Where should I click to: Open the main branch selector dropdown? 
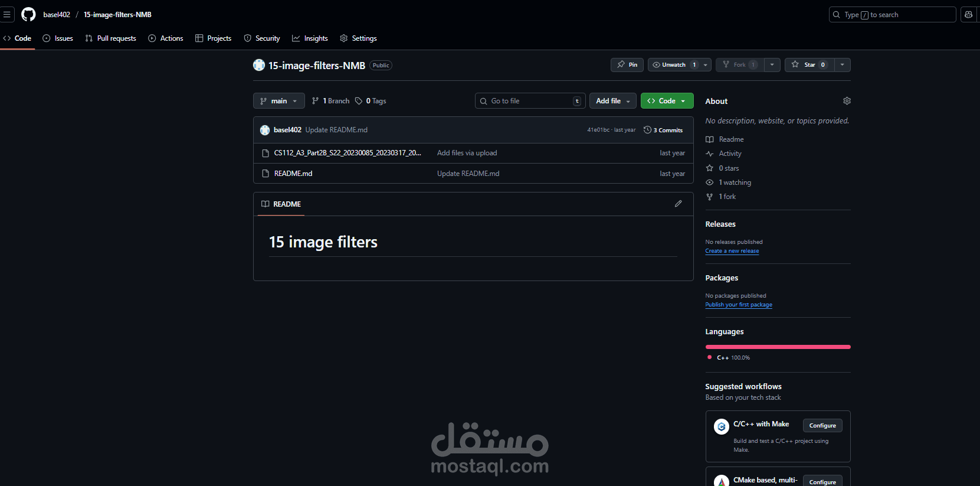click(279, 101)
